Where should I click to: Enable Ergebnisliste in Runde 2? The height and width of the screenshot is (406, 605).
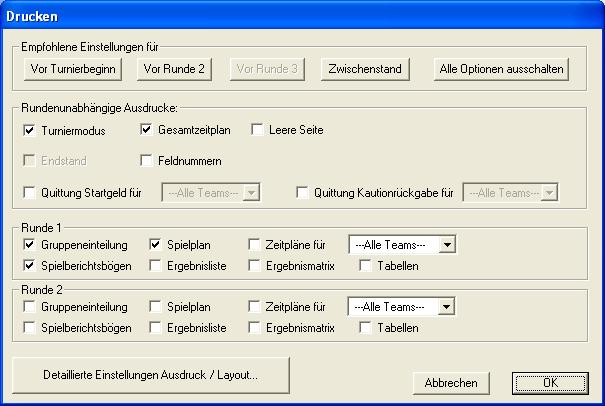156,328
